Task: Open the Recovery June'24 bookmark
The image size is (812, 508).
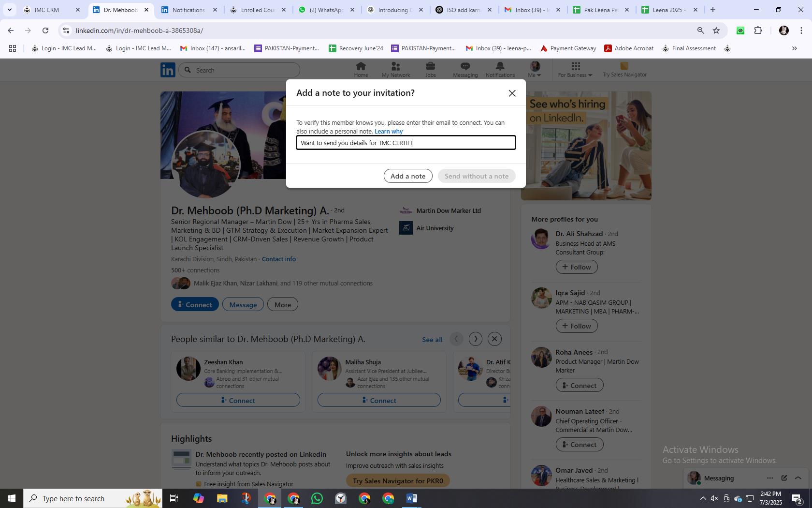Action: pyautogui.click(x=356, y=48)
